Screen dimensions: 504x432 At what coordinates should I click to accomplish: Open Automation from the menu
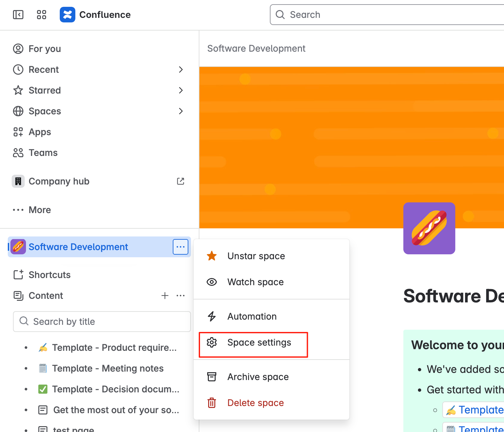click(271, 316)
